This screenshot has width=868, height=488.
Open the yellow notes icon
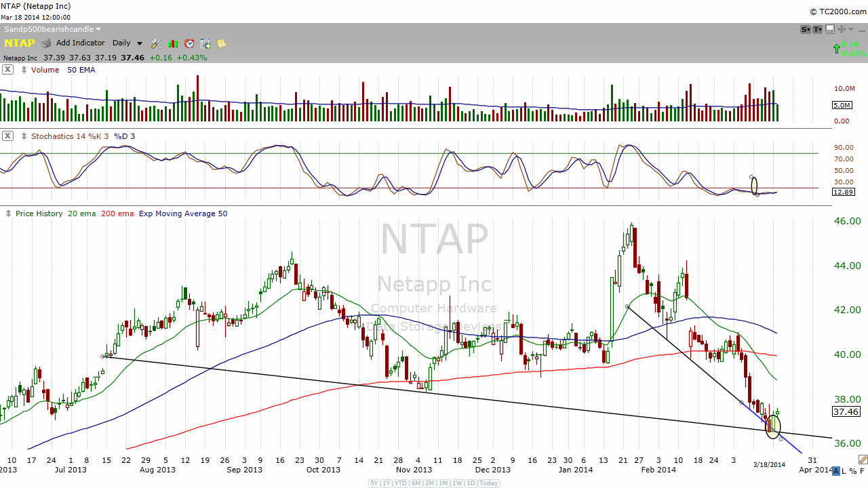221,43
